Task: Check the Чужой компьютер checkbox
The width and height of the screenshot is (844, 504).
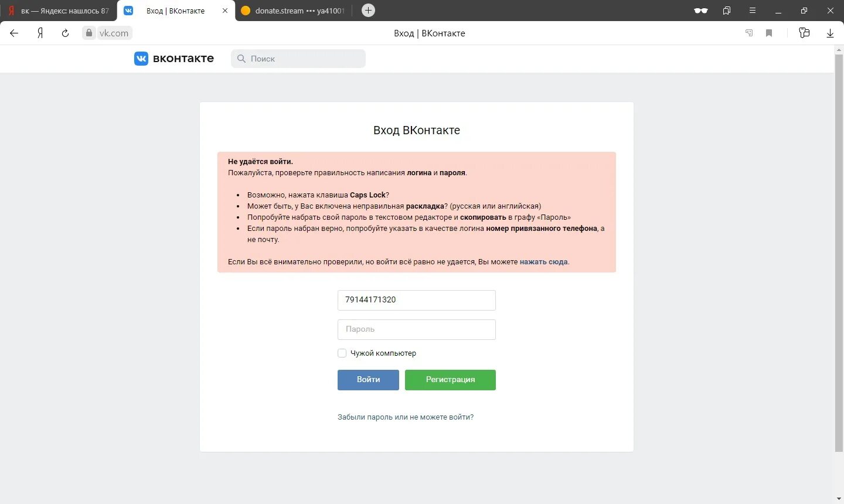Action: coord(342,353)
